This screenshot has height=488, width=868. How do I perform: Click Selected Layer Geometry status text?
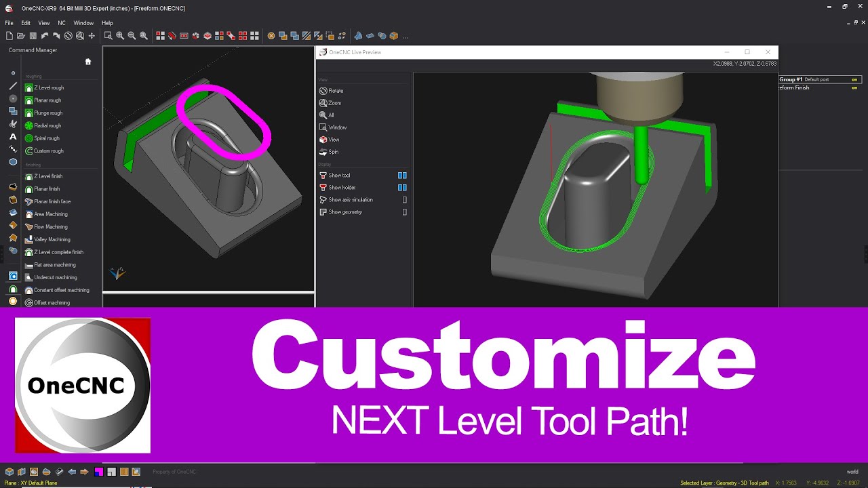[724, 483]
